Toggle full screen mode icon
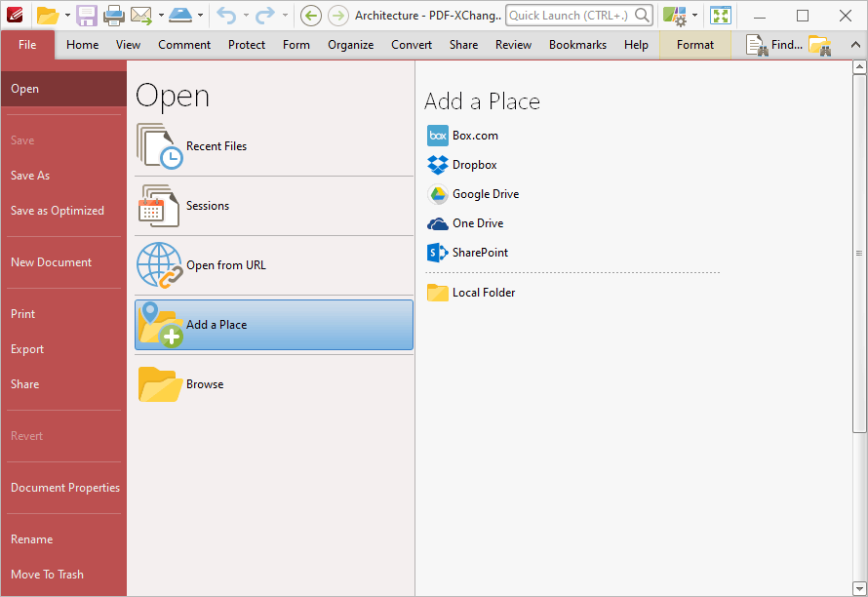This screenshot has width=868, height=597. point(721,16)
